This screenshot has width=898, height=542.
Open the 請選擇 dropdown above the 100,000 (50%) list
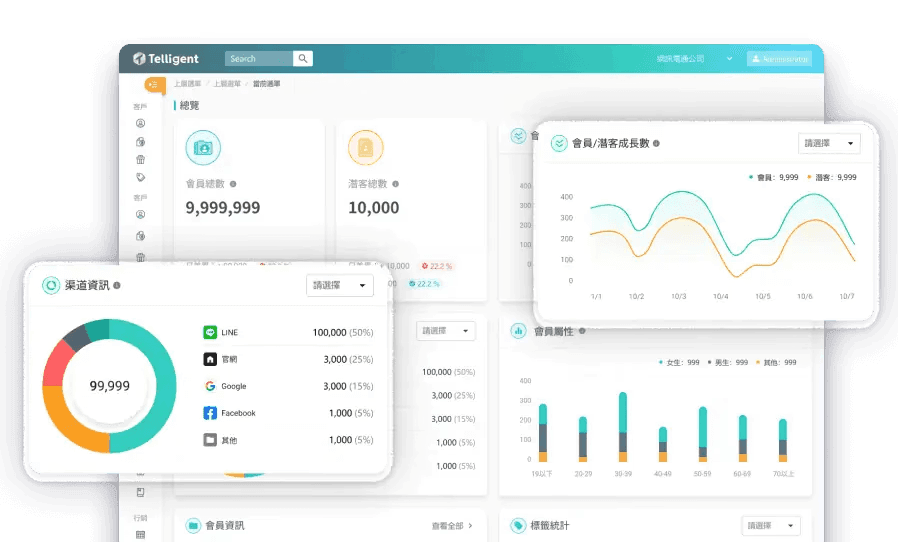click(x=446, y=331)
